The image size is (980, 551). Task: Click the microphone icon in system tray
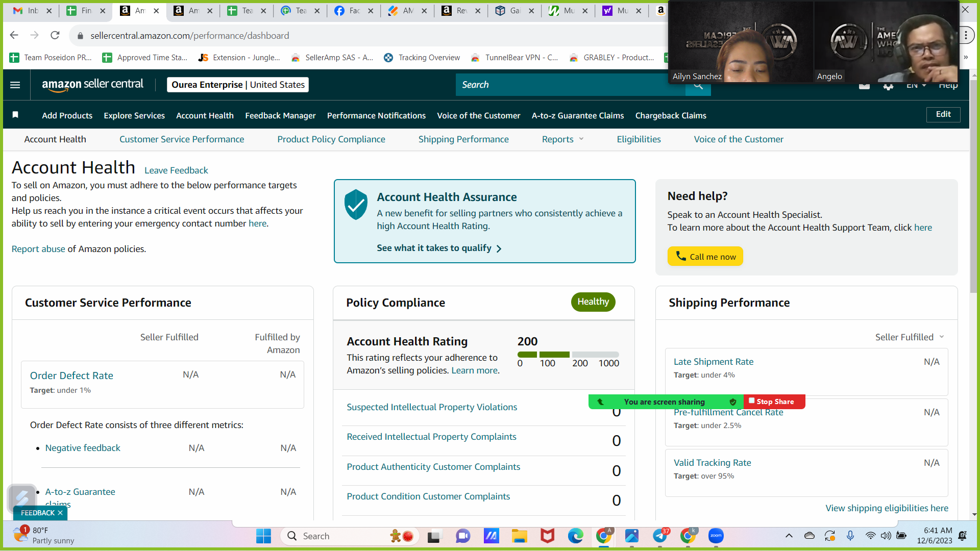pos(850,536)
